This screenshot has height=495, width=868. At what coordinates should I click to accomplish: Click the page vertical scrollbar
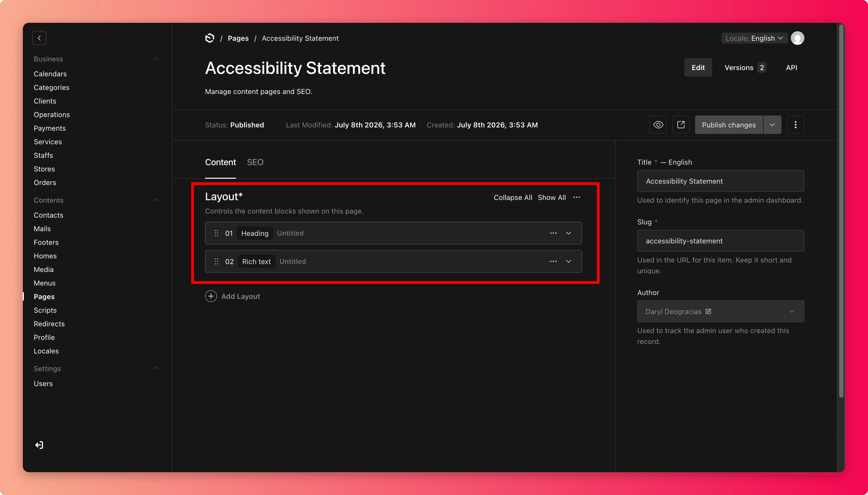(841, 211)
